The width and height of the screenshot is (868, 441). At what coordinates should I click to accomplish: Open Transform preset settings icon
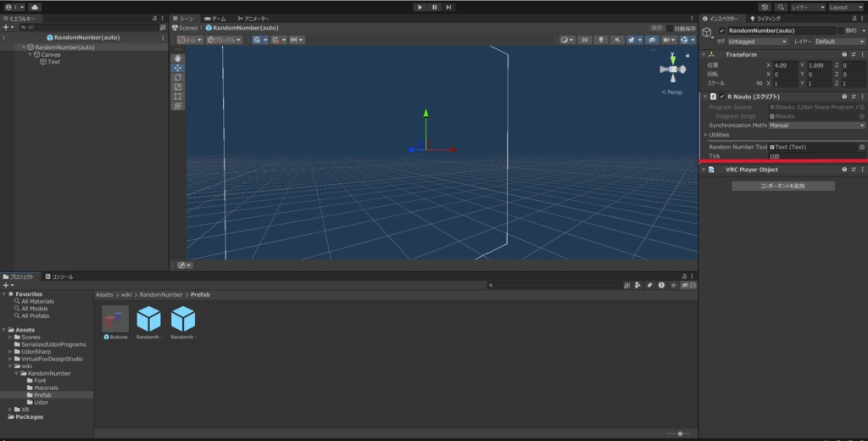853,54
